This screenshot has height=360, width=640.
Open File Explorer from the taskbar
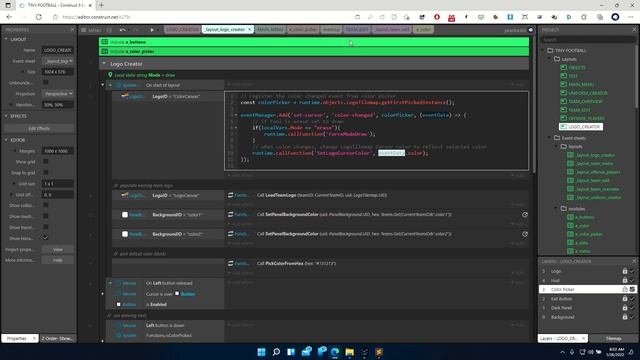[349, 351]
